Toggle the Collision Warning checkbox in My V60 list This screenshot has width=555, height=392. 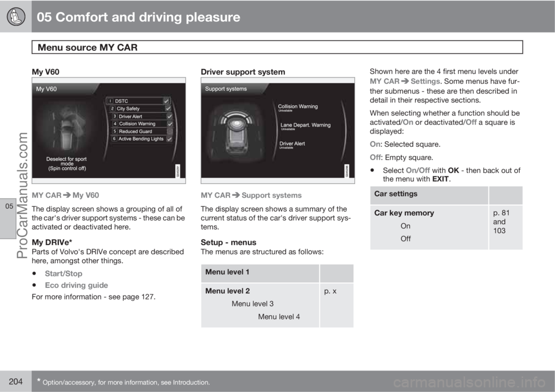click(170, 124)
